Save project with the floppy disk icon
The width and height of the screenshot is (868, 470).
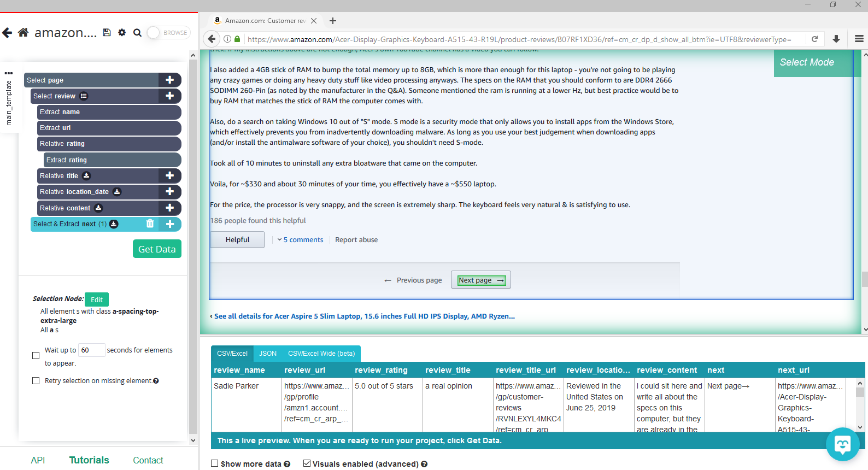[107, 33]
